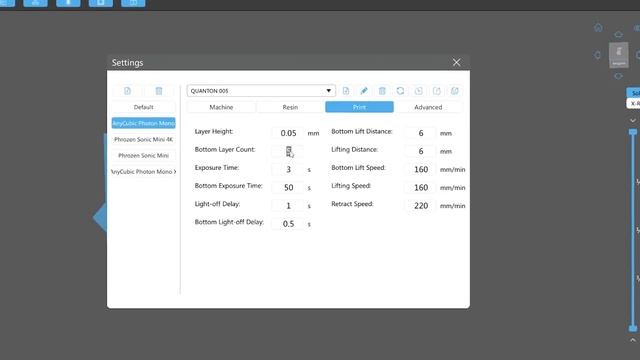Edit the Bottom Lift Distance field

(x=421, y=133)
